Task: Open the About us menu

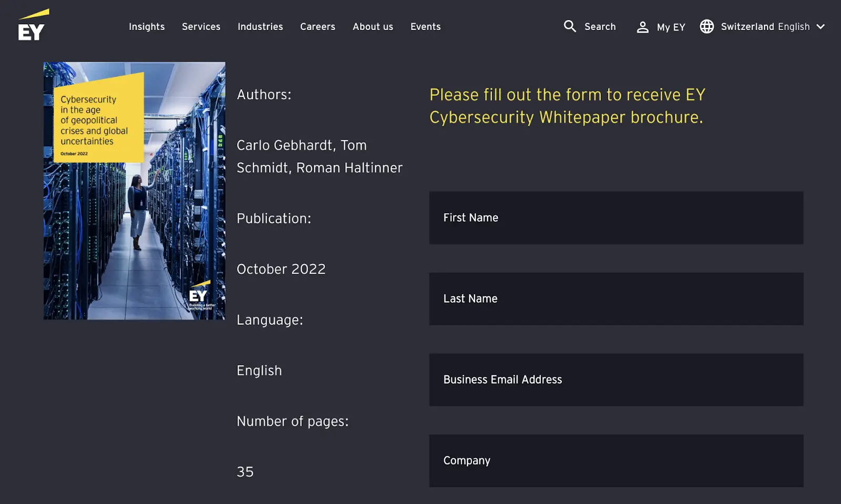Action: coord(373,26)
